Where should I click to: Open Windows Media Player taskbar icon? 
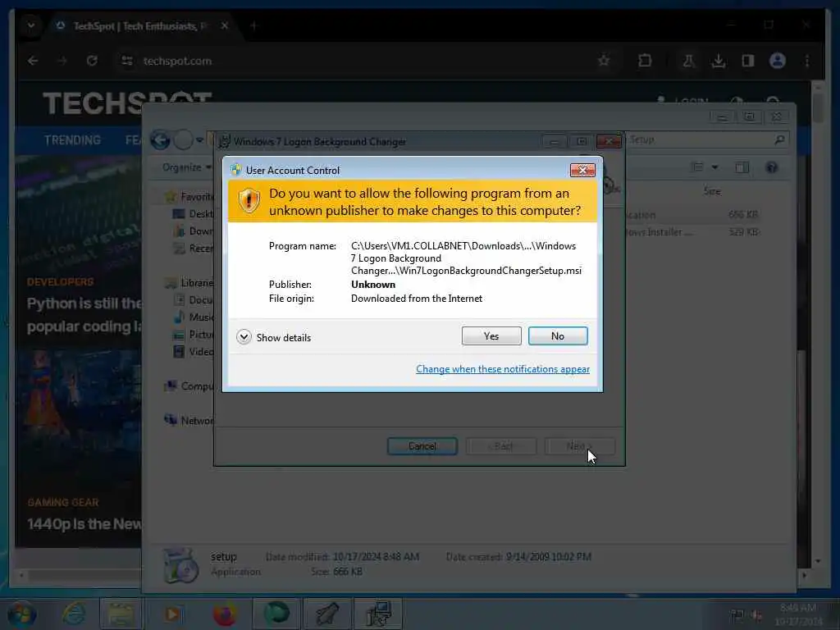[x=172, y=614]
